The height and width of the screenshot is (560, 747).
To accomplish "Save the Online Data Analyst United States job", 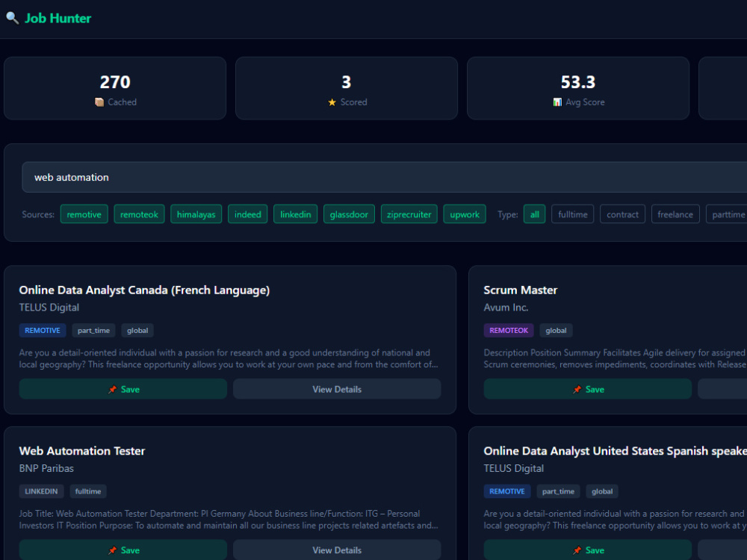I will coord(587,550).
